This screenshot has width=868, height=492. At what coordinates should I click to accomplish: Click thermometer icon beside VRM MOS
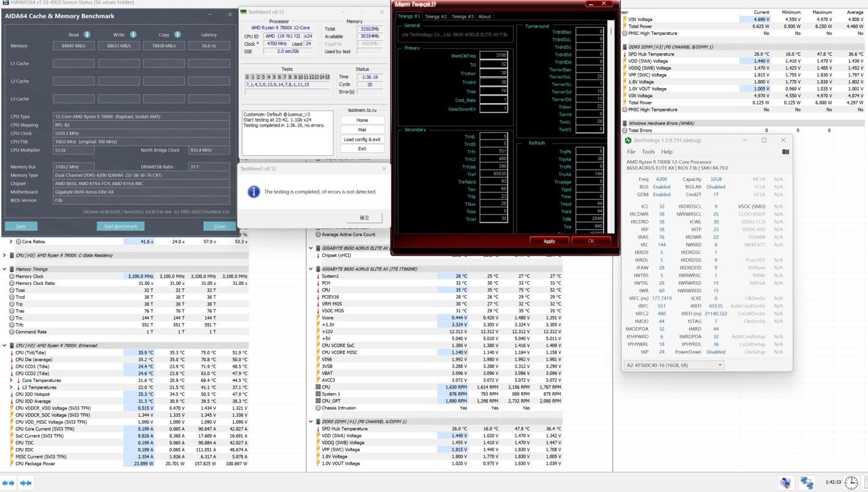[318, 304]
